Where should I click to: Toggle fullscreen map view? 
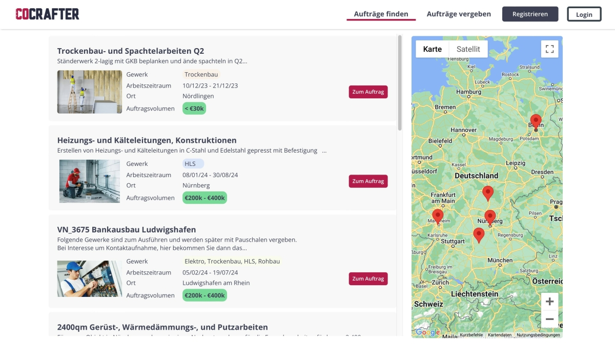click(550, 49)
